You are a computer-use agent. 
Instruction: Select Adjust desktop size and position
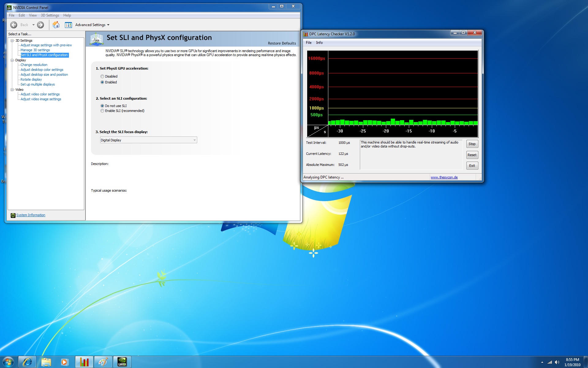(44, 75)
